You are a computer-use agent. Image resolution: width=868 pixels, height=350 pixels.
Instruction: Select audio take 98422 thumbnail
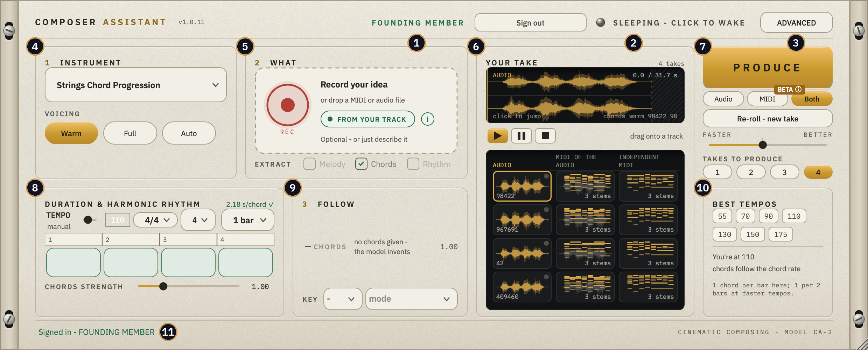522,186
